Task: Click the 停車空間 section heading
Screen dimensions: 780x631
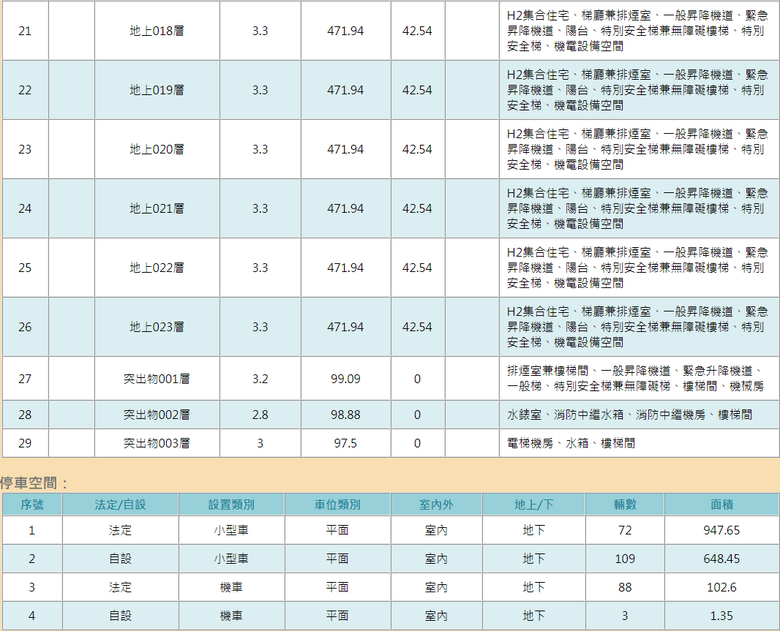Action: [x=34, y=483]
